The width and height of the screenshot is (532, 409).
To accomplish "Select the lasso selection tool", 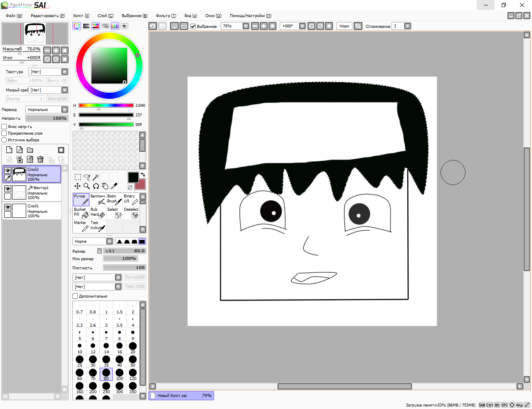I will [87, 177].
